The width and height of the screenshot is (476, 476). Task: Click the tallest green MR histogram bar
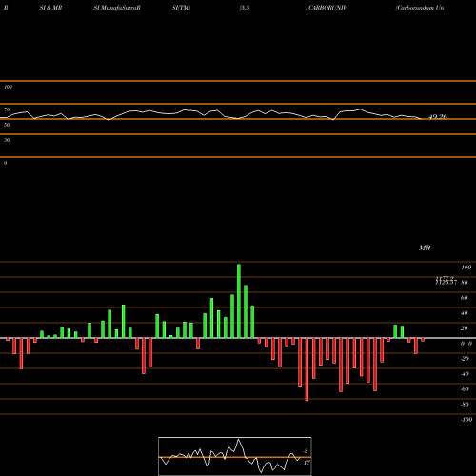(x=239, y=301)
